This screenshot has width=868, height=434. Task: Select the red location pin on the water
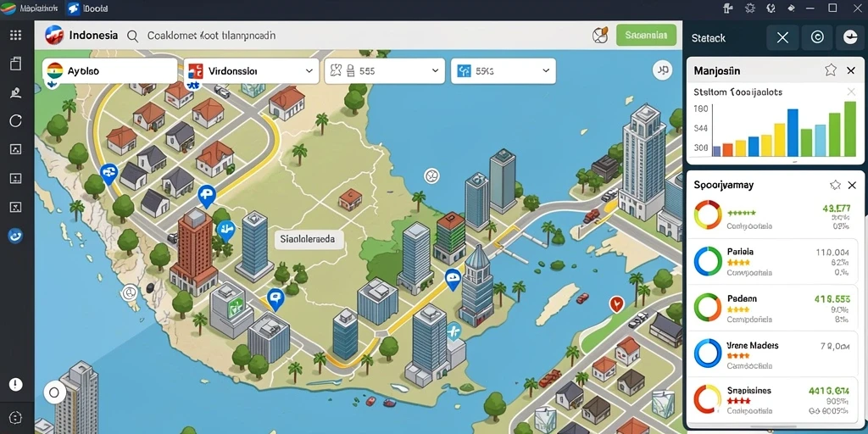(x=616, y=304)
